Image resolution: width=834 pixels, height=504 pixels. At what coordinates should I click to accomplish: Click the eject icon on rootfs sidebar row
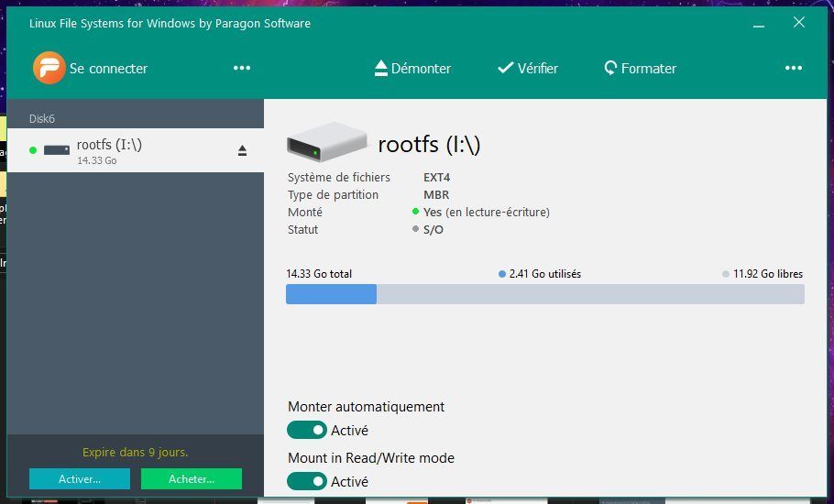pyautogui.click(x=242, y=150)
